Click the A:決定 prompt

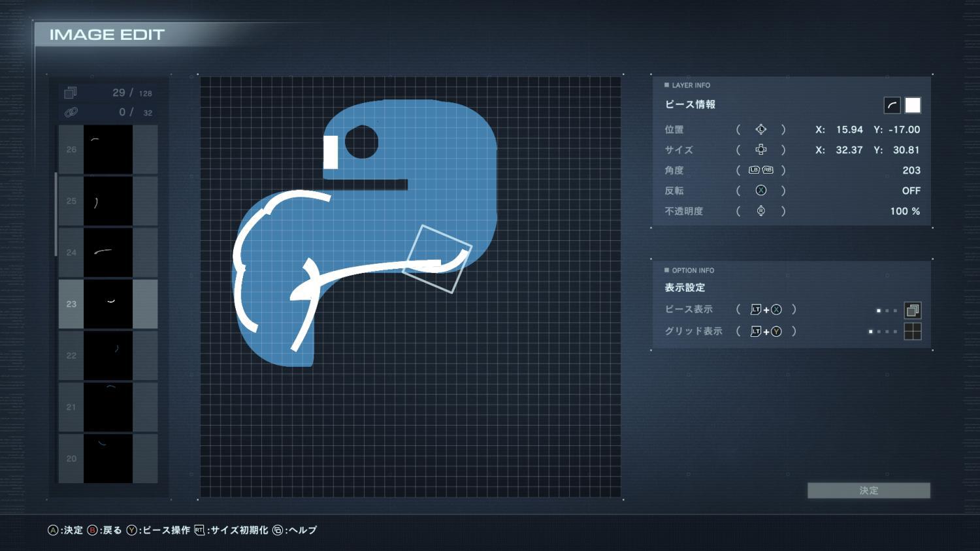click(x=65, y=530)
